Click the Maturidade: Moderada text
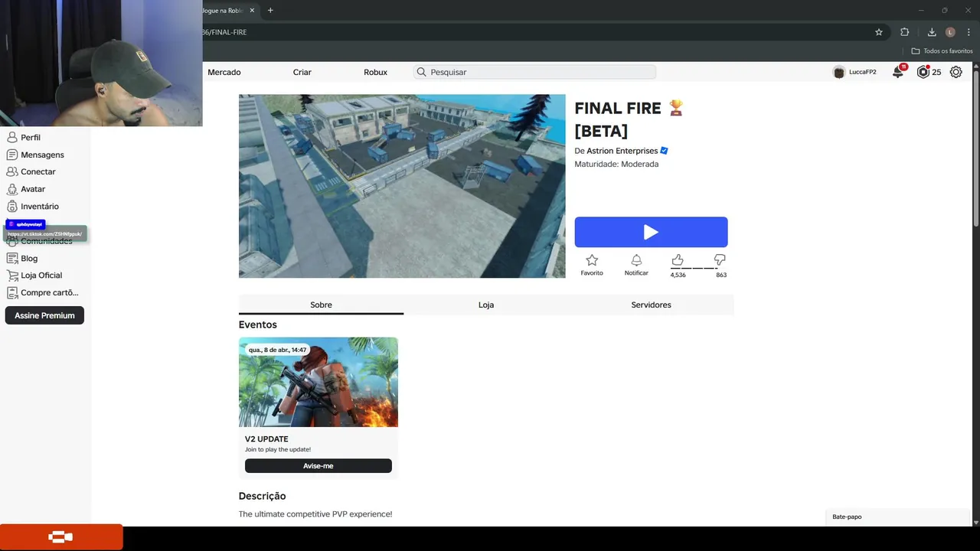This screenshot has height=551, width=980. (x=616, y=165)
